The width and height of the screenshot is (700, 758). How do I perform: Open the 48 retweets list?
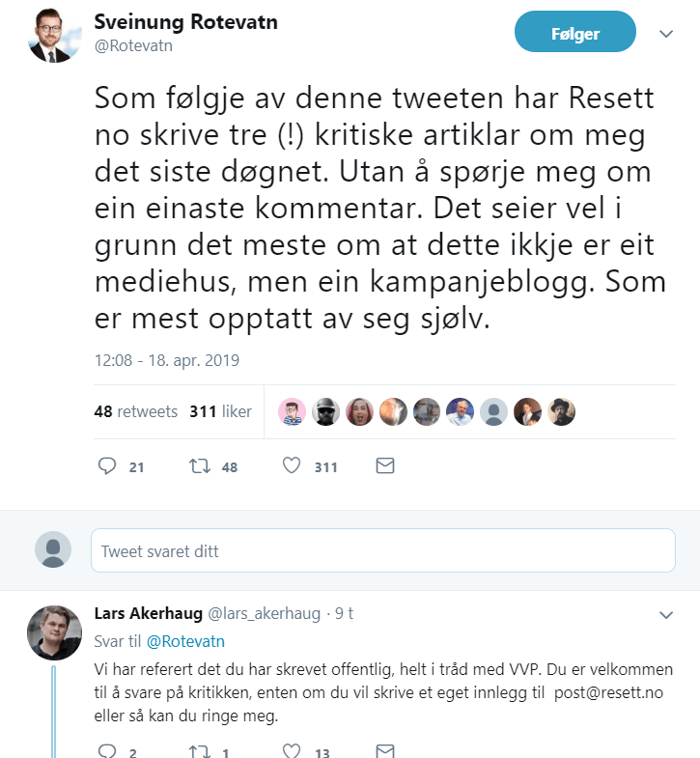pos(136,411)
